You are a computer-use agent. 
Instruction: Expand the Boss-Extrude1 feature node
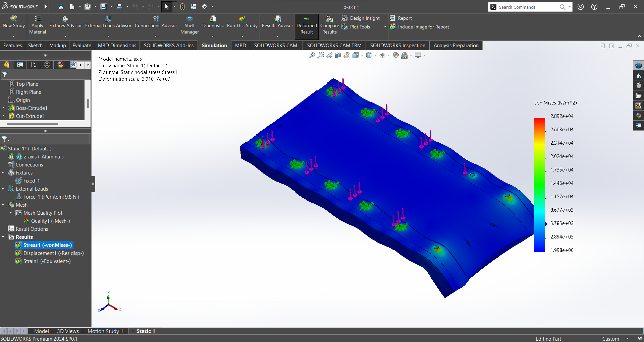4,108
